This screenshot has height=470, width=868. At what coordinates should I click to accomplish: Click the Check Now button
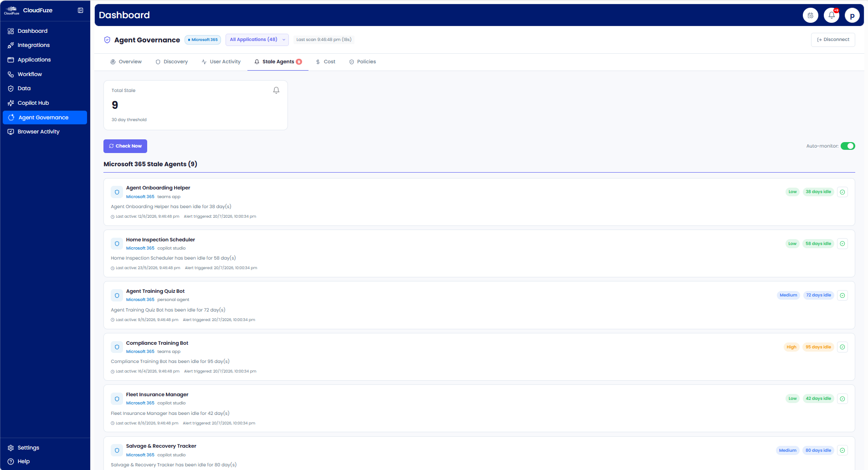[125, 146]
